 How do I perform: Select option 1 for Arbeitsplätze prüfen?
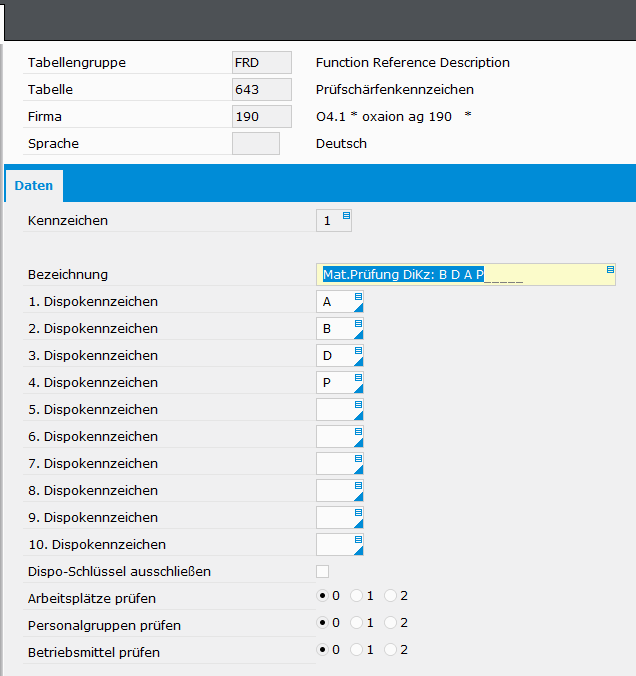[x=356, y=596]
